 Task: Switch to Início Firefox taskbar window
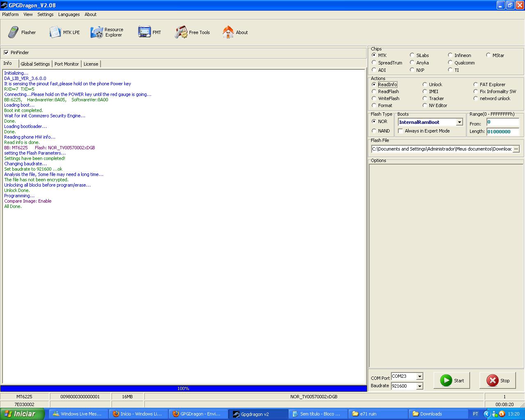click(138, 414)
